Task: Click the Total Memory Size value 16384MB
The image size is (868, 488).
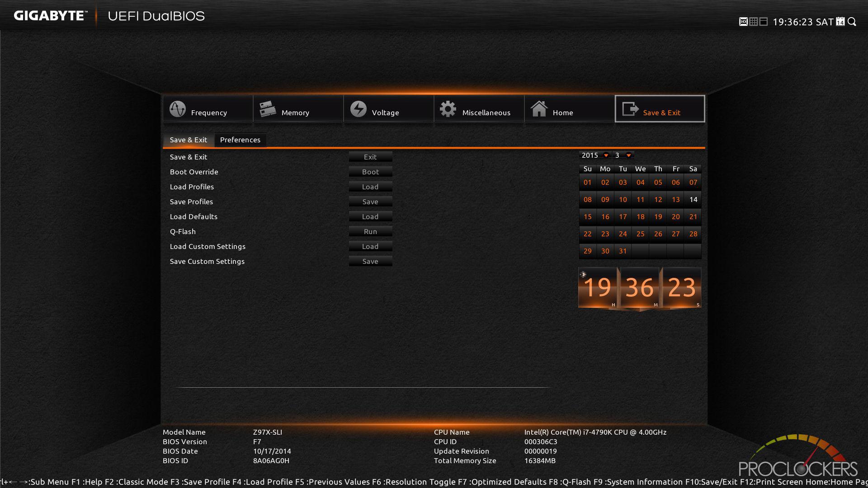Action: pos(540,460)
